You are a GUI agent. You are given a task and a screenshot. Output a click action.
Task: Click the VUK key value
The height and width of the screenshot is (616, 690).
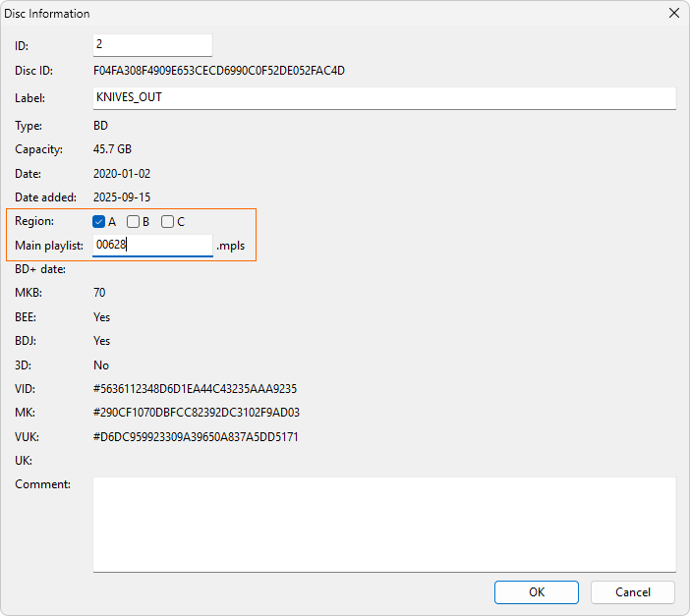[x=196, y=436]
